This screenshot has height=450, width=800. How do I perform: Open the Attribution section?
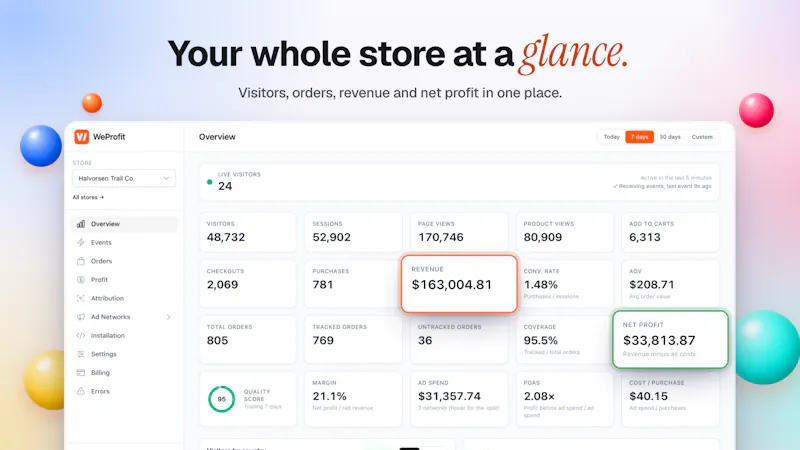click(x=124, y=298)
